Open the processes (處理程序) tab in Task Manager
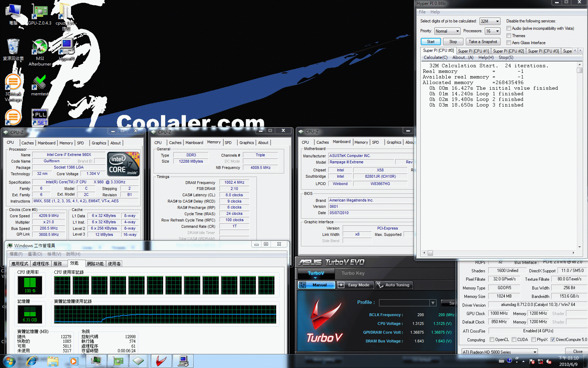 coord(41,264)
